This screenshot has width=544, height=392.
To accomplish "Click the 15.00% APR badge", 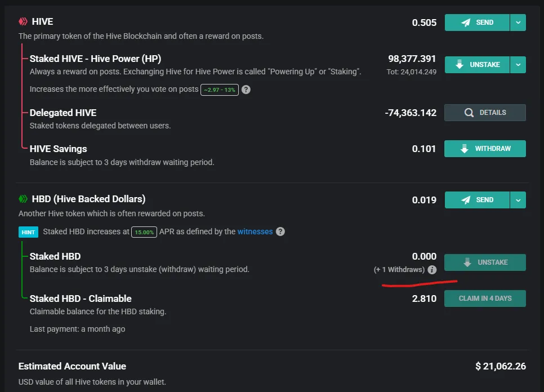I will (144, 232).
